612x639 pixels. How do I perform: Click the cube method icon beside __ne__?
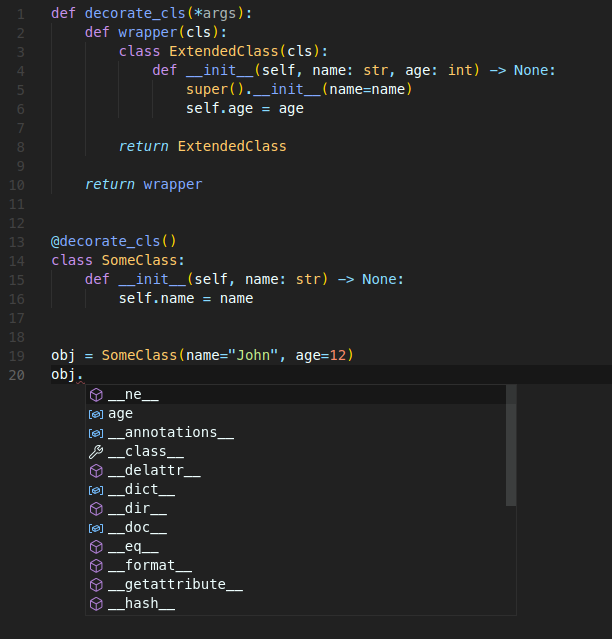click(96, 395)
